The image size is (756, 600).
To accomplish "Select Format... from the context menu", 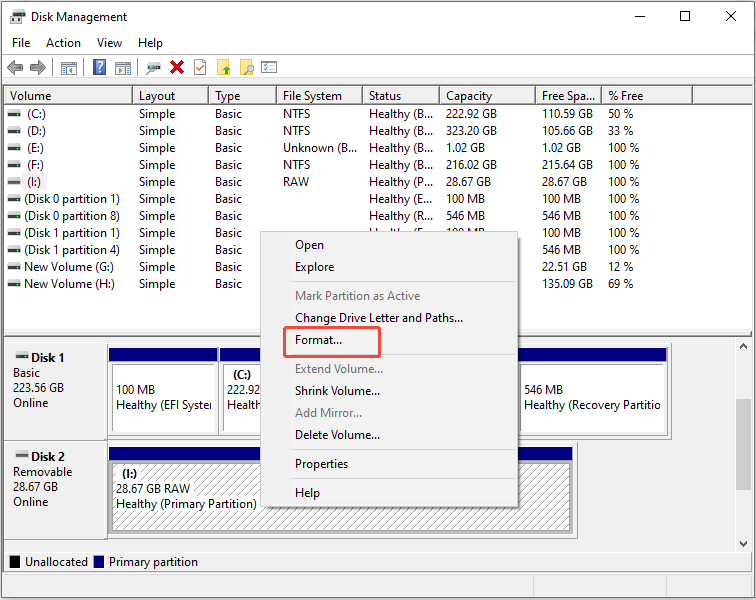I will (318, 340).
